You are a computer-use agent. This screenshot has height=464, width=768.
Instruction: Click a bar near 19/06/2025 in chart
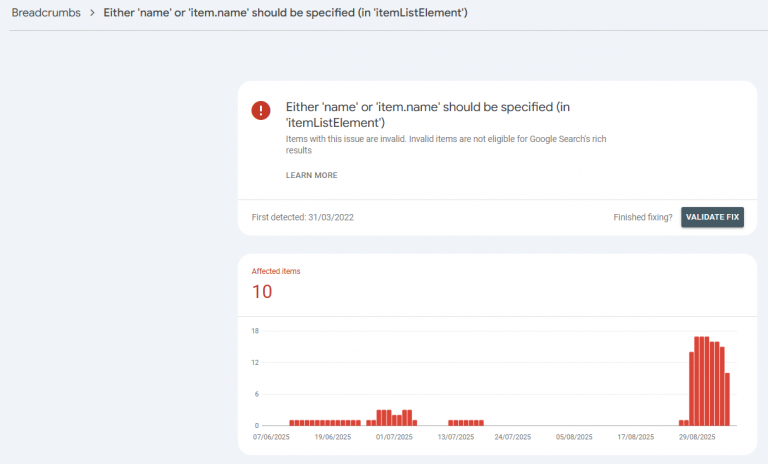tap(333, 422)
